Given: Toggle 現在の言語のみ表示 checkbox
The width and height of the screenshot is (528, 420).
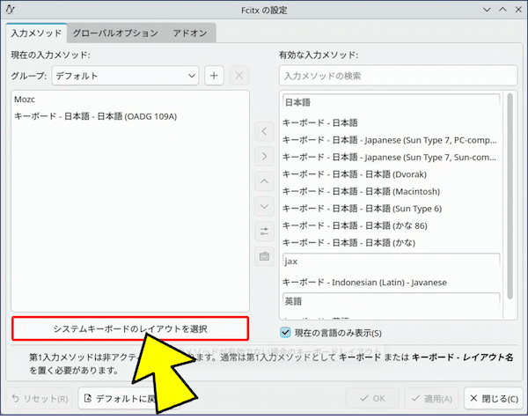Looking at the screenshot, I should pyautogui.click(x=285, y=333).
